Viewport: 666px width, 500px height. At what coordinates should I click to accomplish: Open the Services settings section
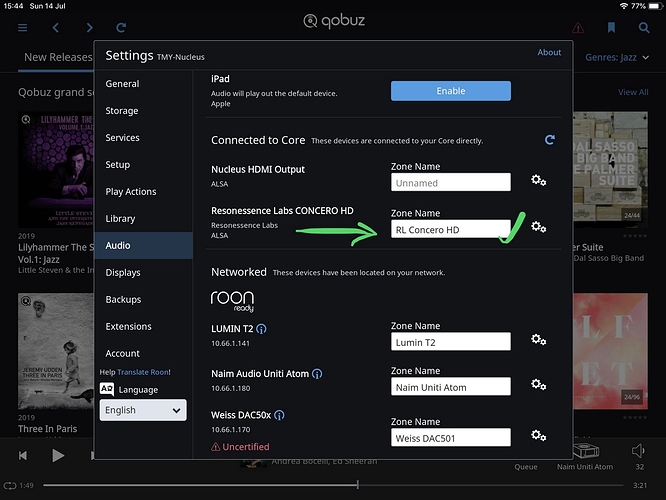pos(122,138)
